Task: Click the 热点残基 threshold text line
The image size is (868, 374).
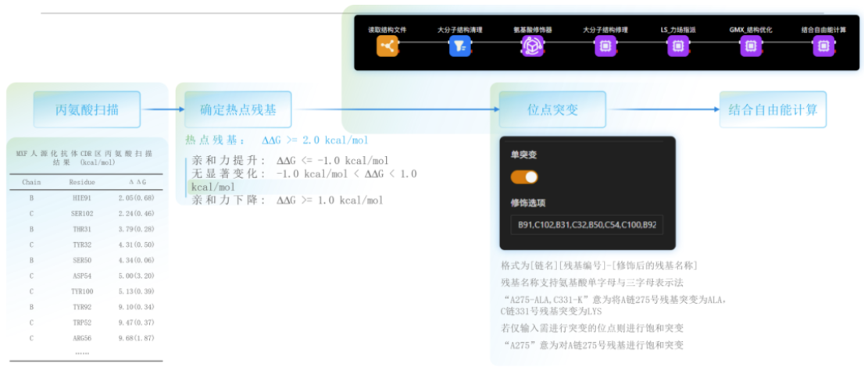Action: 277,141
